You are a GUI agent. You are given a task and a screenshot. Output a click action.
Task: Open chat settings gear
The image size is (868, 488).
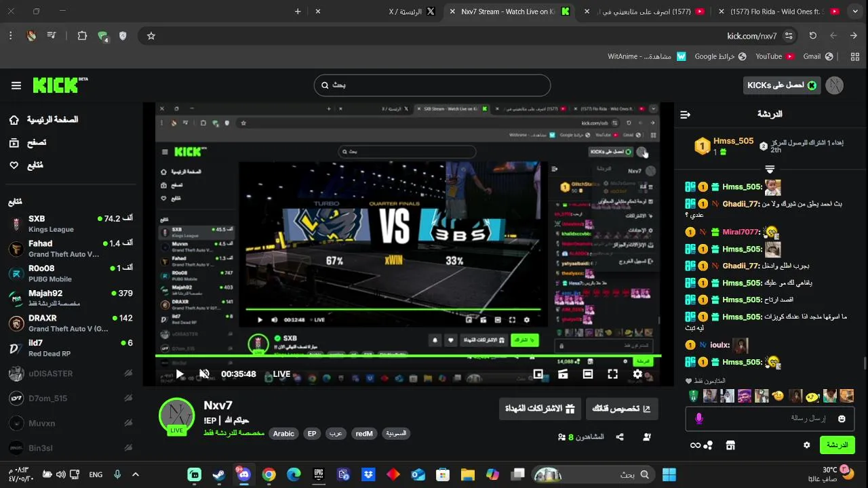[806, 445]
